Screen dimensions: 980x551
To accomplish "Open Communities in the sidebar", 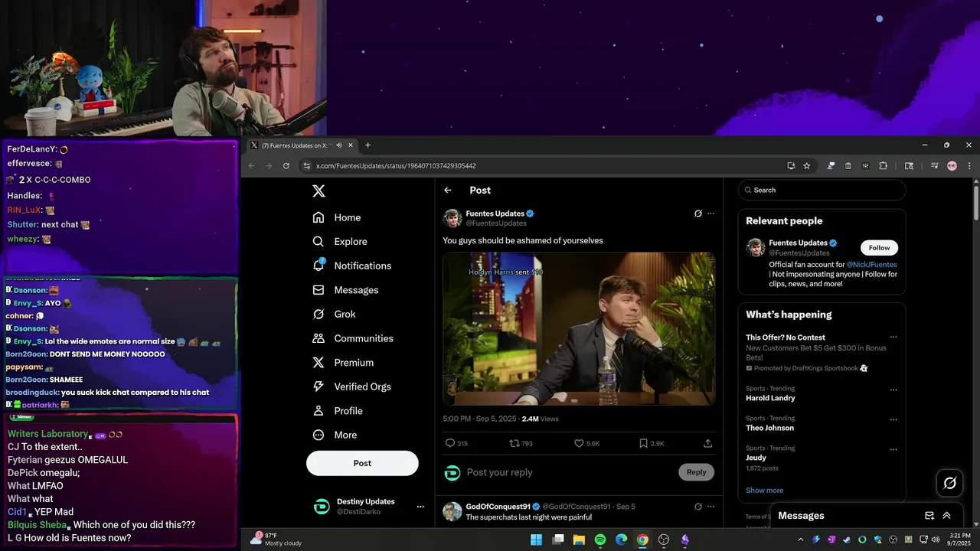I will pos(353,338).
